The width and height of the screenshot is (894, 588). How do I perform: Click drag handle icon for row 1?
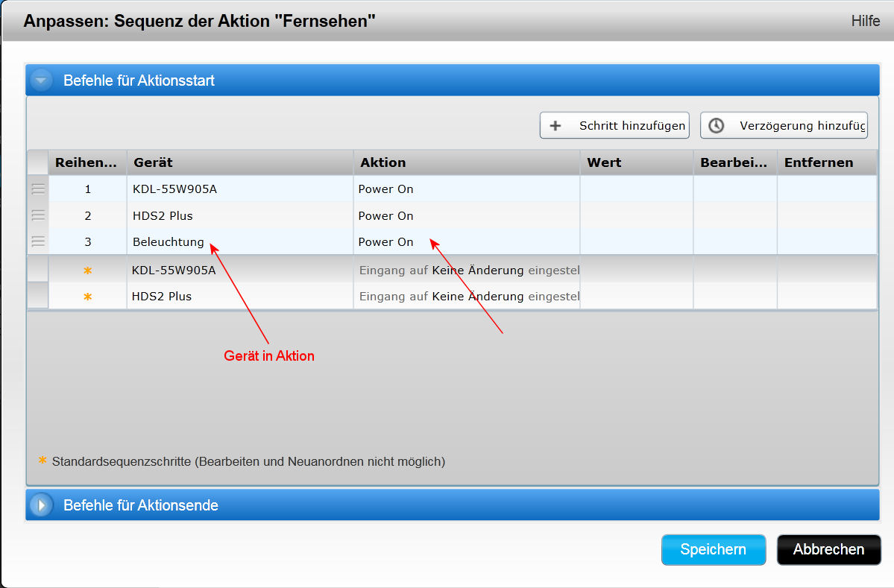(38, 189)
